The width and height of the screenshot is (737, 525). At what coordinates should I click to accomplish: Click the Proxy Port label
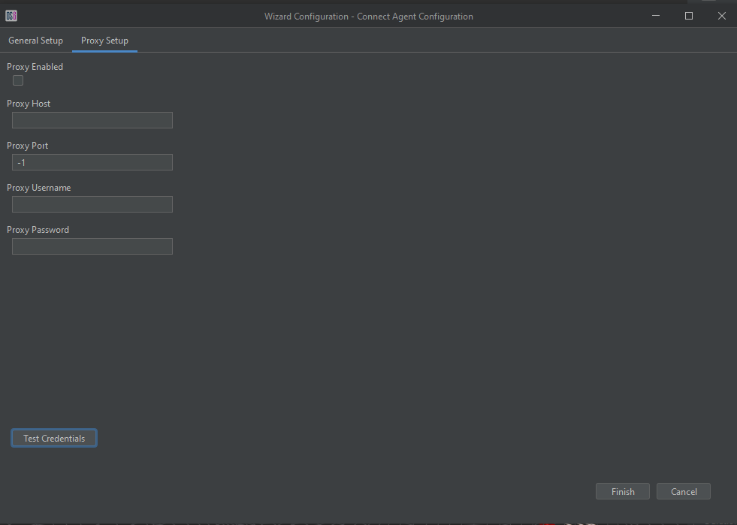(27, 146)
